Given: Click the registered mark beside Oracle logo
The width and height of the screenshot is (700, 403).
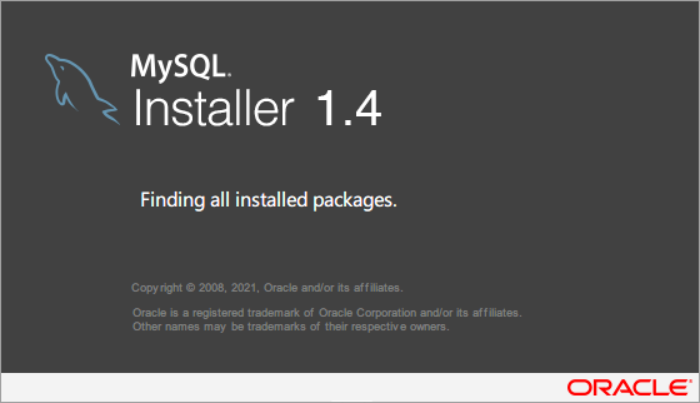Looking at the screenshot, I should coord(689,381).
